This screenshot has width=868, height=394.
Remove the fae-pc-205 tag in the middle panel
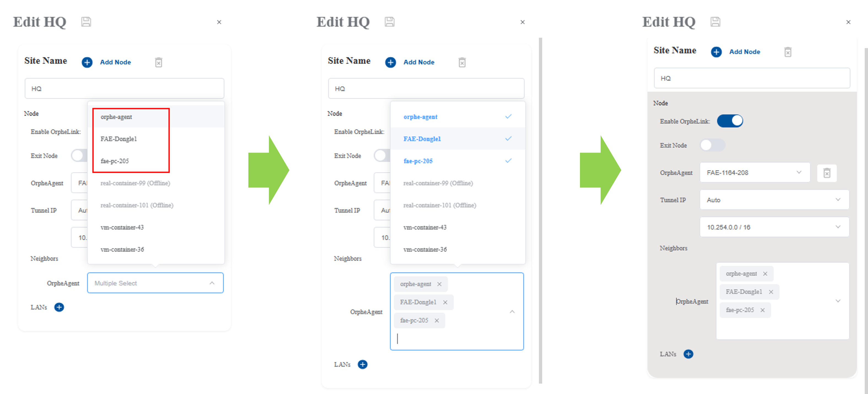point(437,320)
